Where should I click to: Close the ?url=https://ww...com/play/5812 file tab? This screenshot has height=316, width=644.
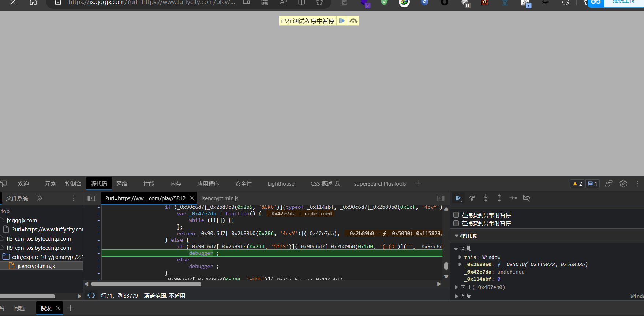click(192, 198)
